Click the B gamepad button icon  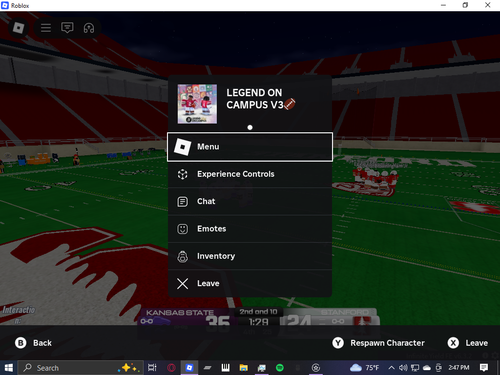coord(21,343)
